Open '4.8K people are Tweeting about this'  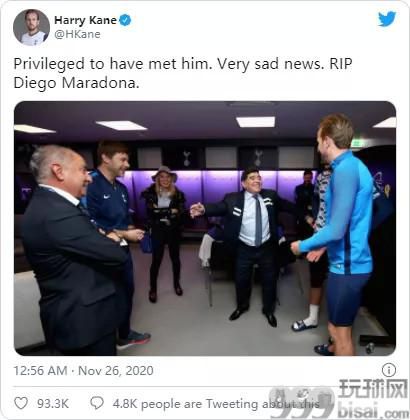click(x=216, y=404)
